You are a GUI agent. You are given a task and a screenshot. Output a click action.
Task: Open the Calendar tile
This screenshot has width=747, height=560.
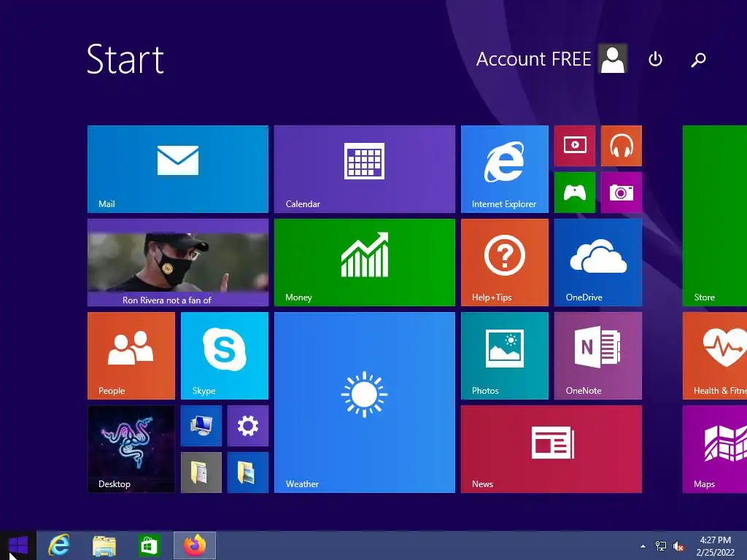point(365,169)
